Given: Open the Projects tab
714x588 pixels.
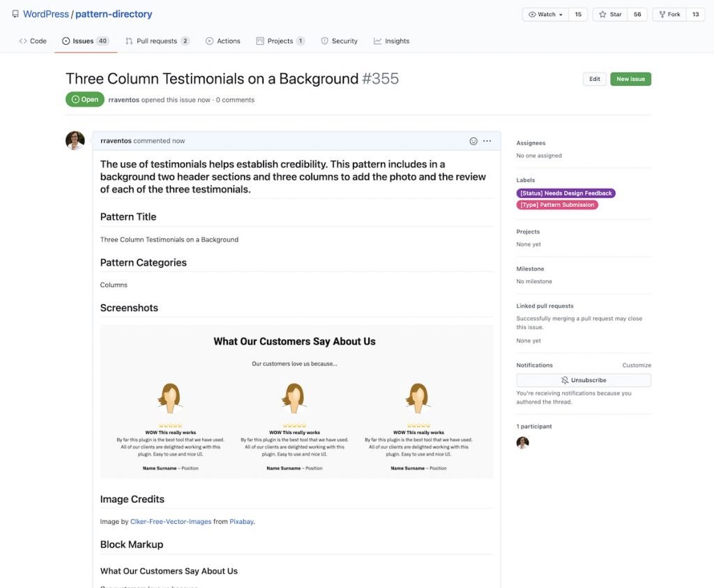Looking at the screenshot, I should point(280,41).
